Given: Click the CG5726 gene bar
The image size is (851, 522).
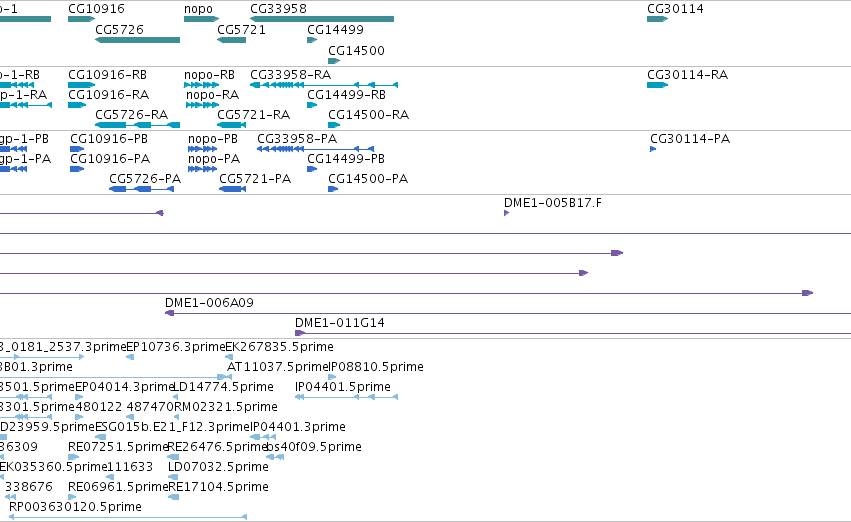Looking at the screenshot, I should (137, 40).
